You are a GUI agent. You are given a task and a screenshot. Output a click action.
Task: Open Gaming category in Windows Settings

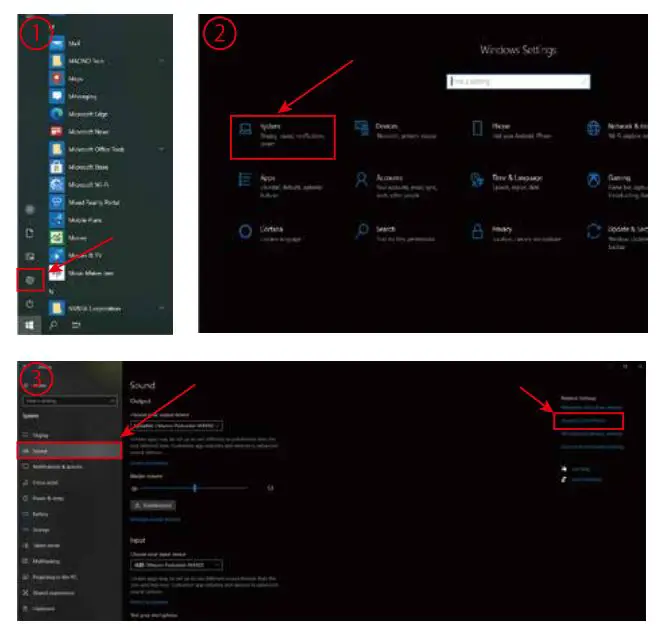pos(617,185)
